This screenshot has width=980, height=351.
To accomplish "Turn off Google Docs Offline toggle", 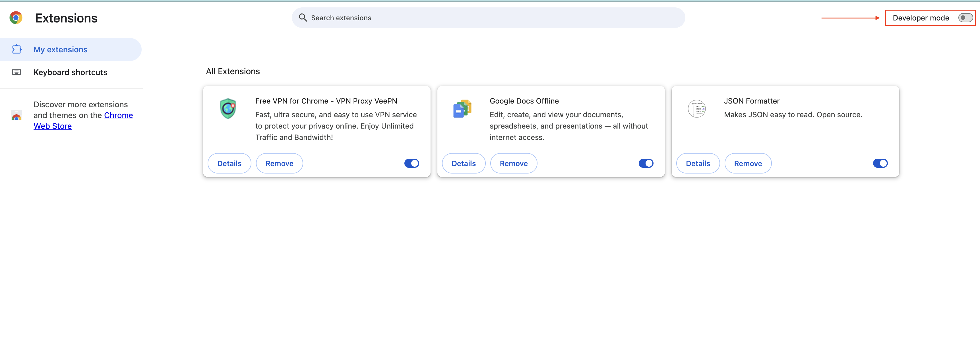I will (646, 163).
